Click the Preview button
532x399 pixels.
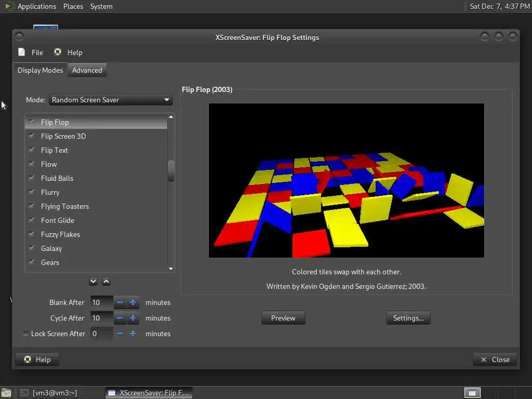[283, 318]
